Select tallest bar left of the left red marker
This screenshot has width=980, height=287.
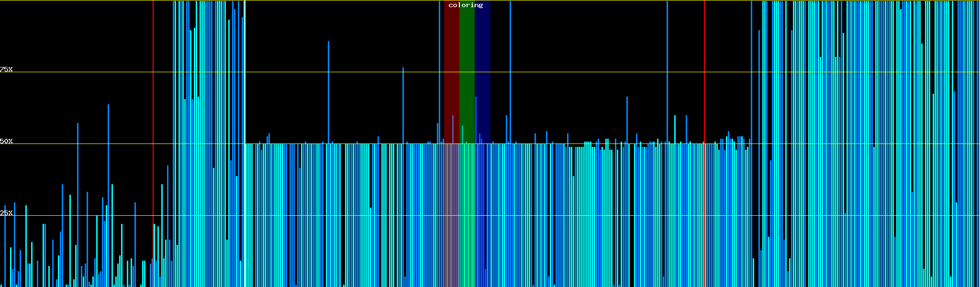[108, 105]
